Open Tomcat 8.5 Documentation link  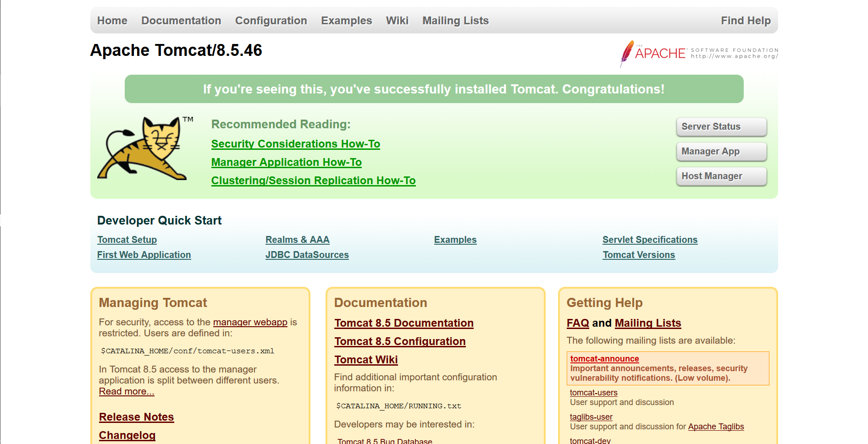click(404, 323)
